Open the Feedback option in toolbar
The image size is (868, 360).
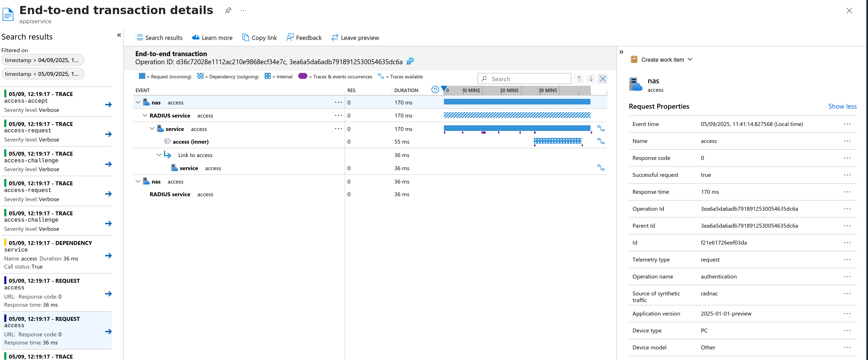coord(304,38)
